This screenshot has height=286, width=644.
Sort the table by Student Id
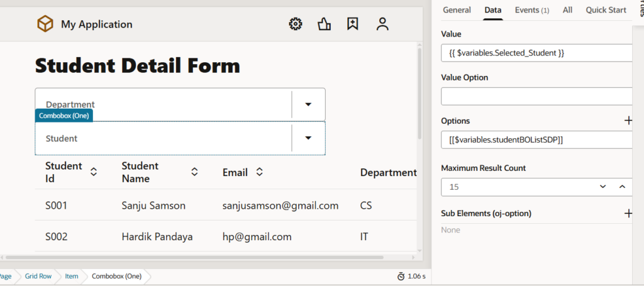coord(94,172)
